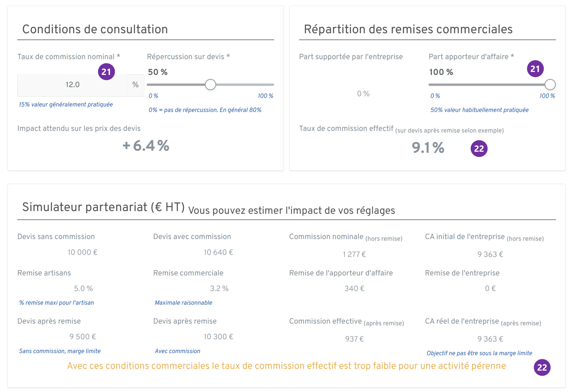The image size is (575, 392).
Task: Click the '9.1%' effective commission rate
Action: point(428,149)
